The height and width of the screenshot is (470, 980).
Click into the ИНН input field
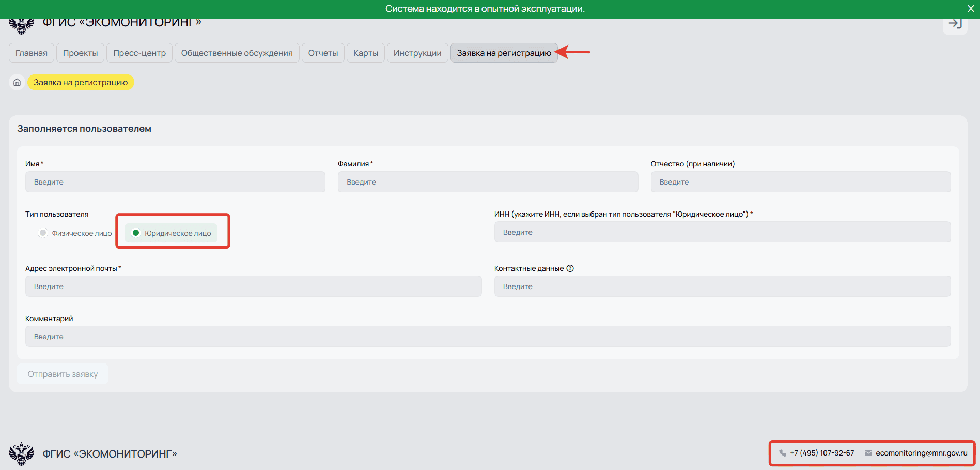(x=722, y=232)
